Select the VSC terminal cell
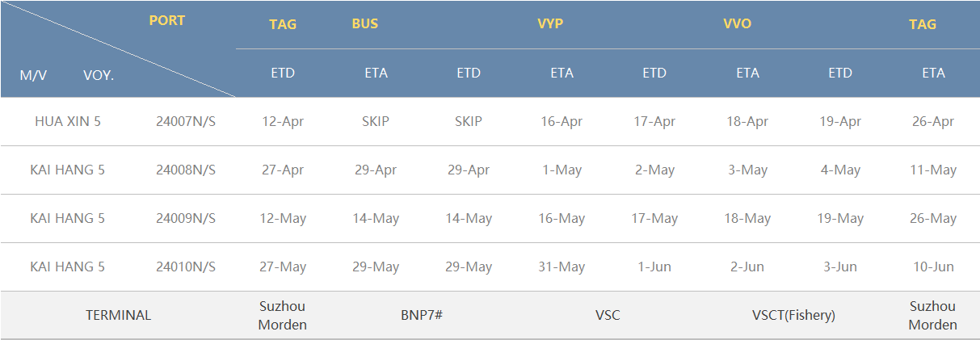Screen dimensions: 980x340 pyautogui.click(x=608, y=315)
